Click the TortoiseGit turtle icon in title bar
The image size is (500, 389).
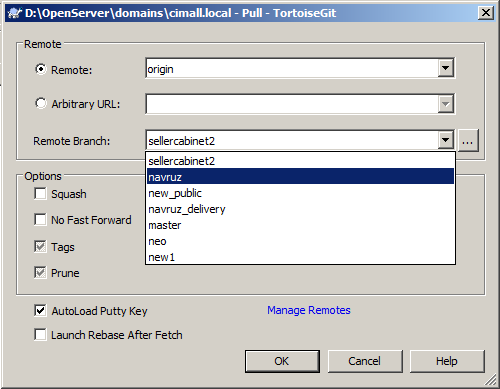(x=14, y=13)
